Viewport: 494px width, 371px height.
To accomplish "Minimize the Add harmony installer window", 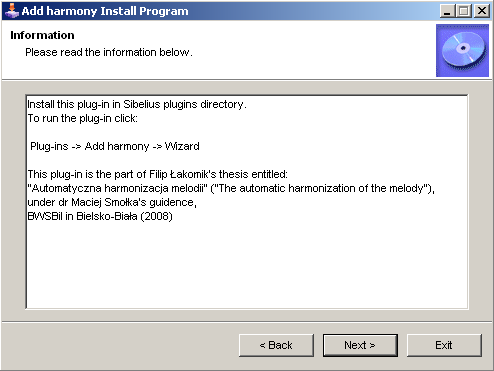I will tap(447, 11).
